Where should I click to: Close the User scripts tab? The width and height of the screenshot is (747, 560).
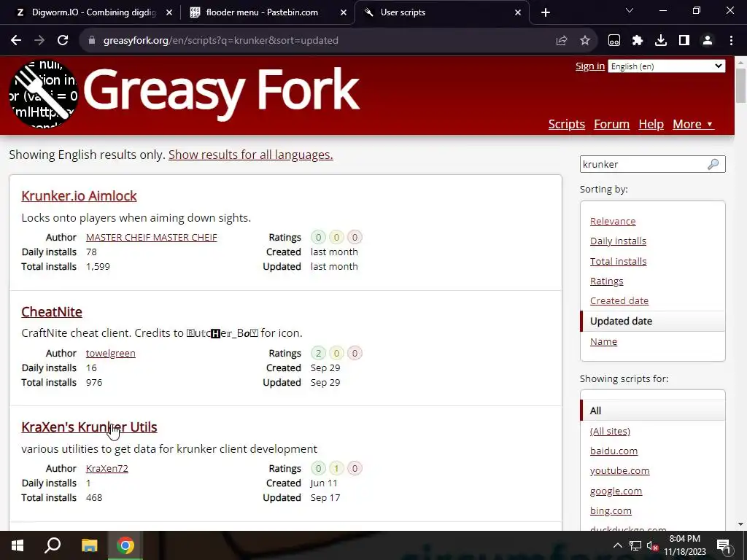(518, 12)
